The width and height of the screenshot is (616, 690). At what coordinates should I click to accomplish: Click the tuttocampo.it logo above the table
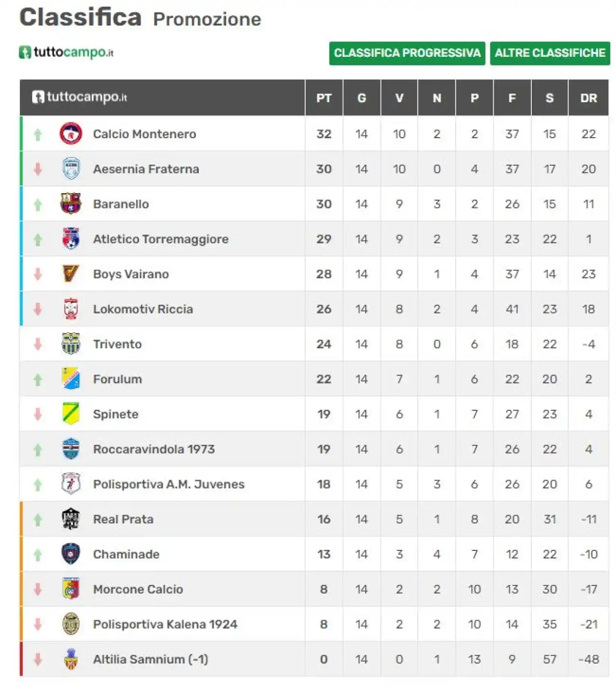66,52
